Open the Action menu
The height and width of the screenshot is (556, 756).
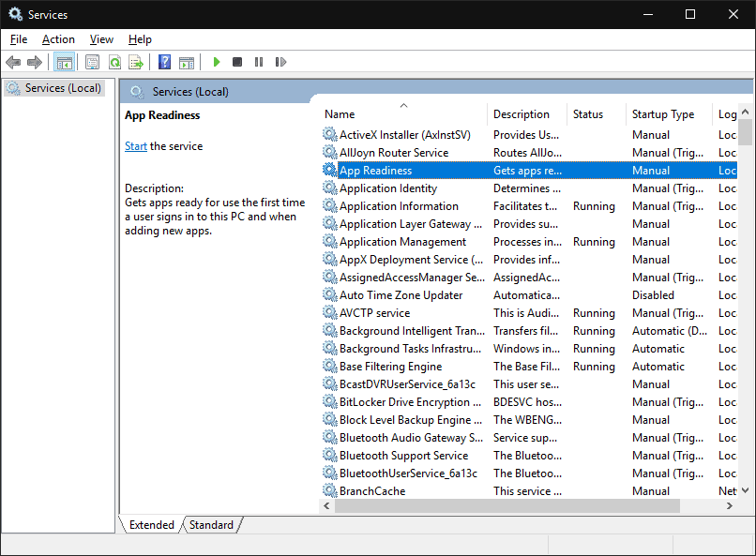58,39
